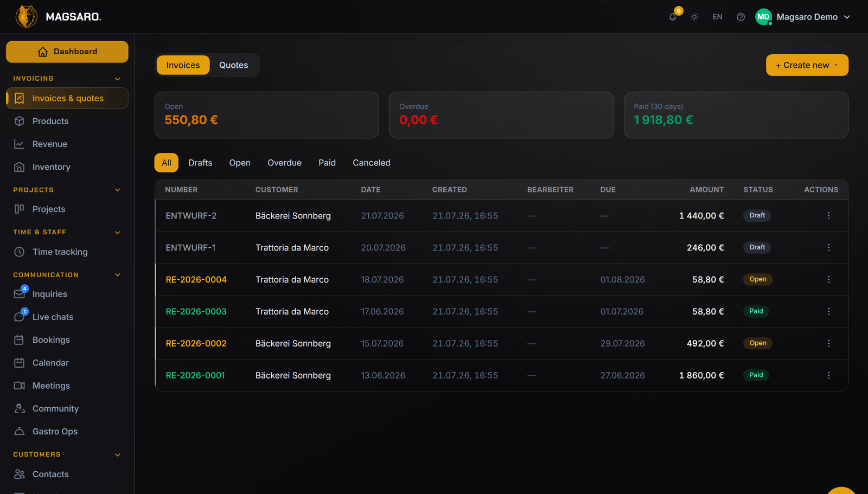Open the Magsaro Demo account dropdown
The image size is (868, 494).
click(803, 17)
